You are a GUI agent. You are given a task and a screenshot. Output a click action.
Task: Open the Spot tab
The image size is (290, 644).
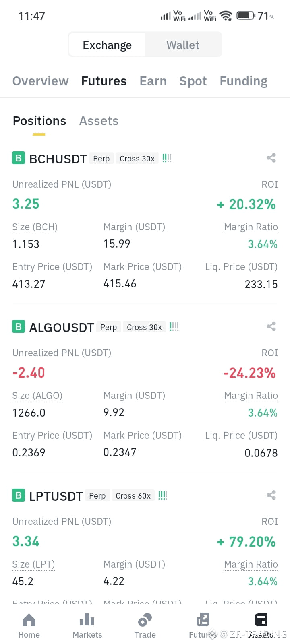click(x=193, y=81)
